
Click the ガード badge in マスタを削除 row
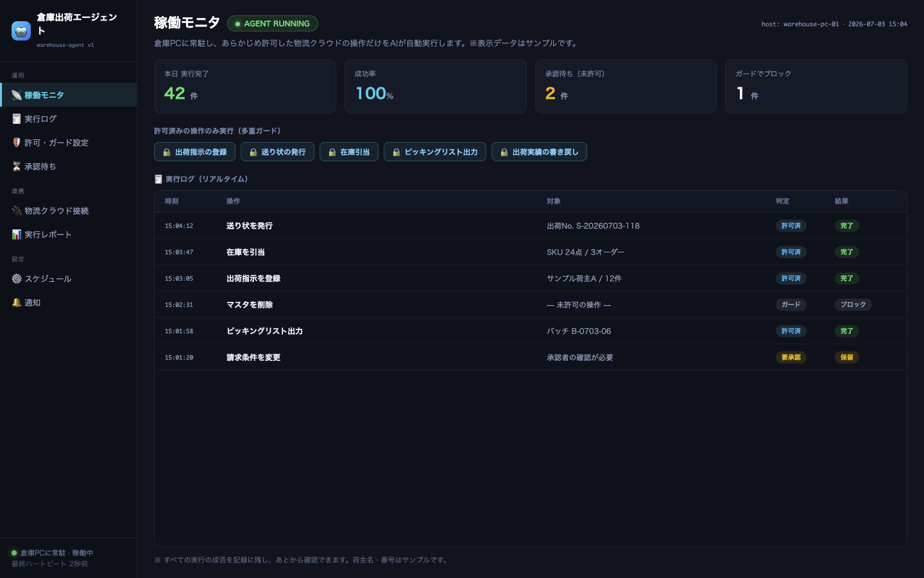[x=791, y=305]
